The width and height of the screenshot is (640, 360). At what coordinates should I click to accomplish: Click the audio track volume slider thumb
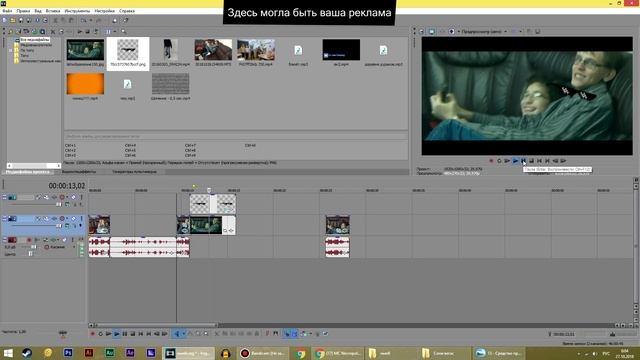(x=34, y=247)
